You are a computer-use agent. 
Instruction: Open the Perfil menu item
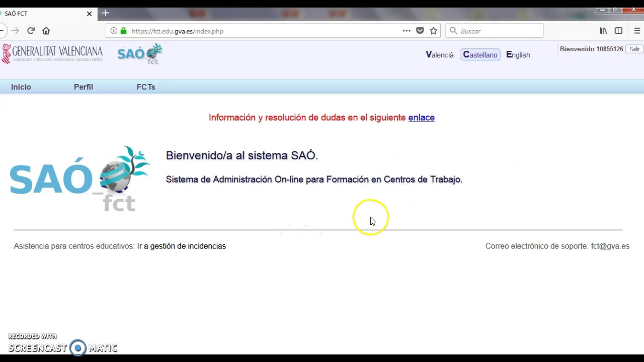tap(84, 87)
